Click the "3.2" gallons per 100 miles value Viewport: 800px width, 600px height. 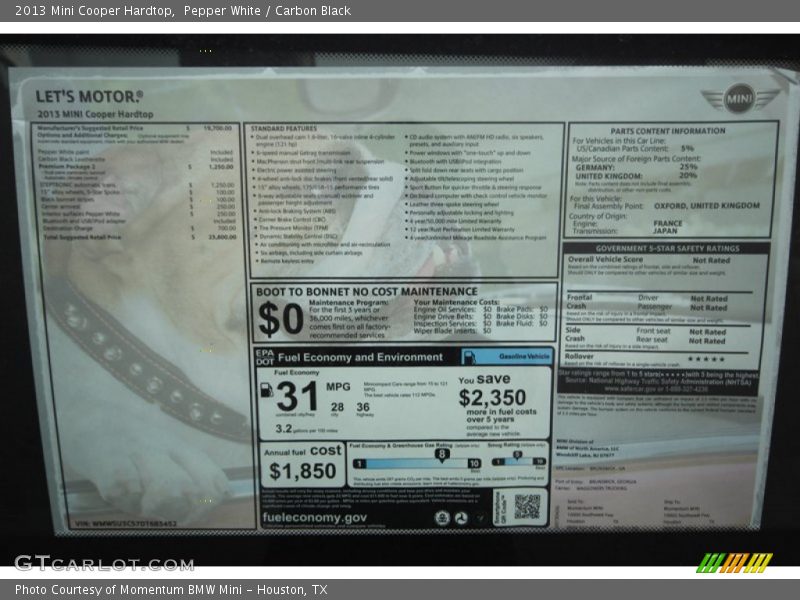(x=284, y=429)
